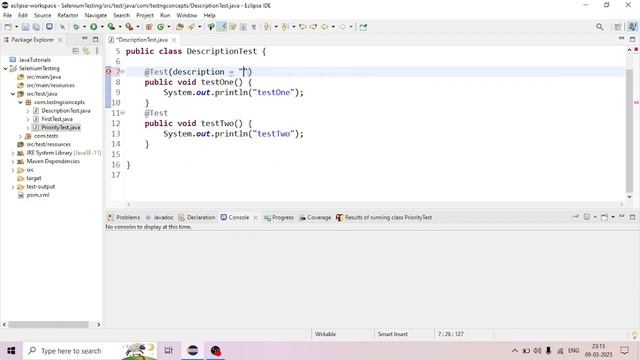This screenshot has width=640, height=360.
Task: Open the Navigate menu
Action: (x=96, y=15)
